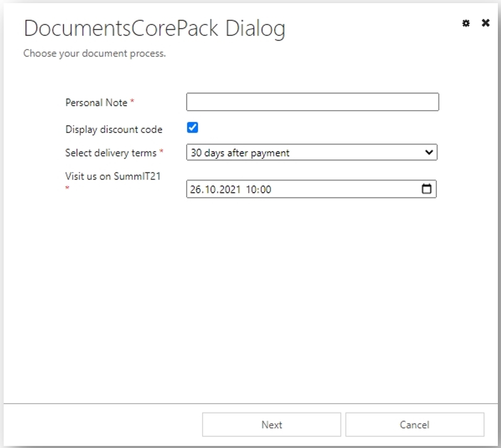501x448 pixels.
Task: Open the calendar picker icon
Action: click(426, 188)
